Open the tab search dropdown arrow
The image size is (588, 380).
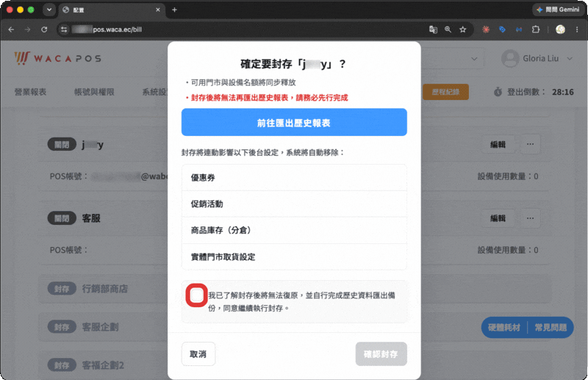coord(49,10)
